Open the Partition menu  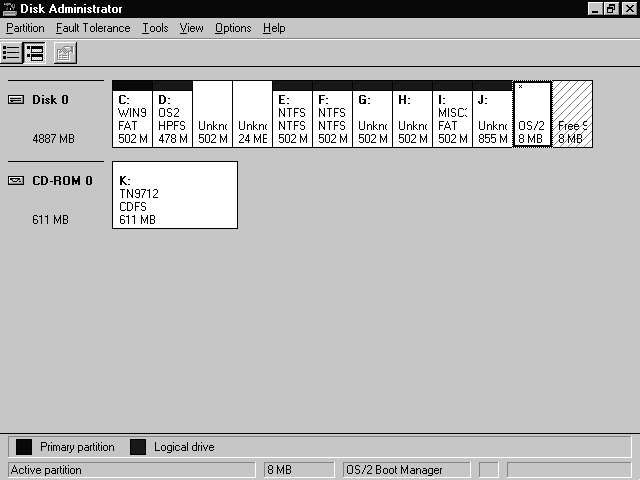(25, 28)
